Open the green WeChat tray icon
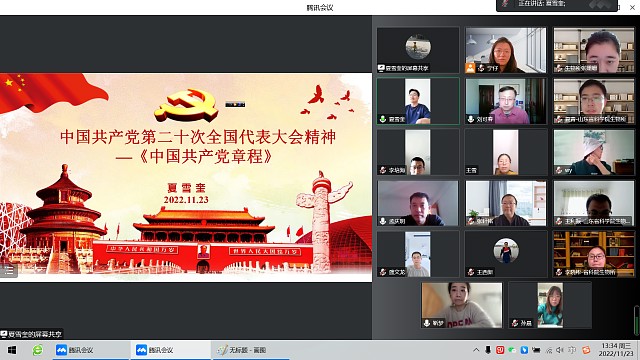640x360 pixels. click(x=512, y=350)
